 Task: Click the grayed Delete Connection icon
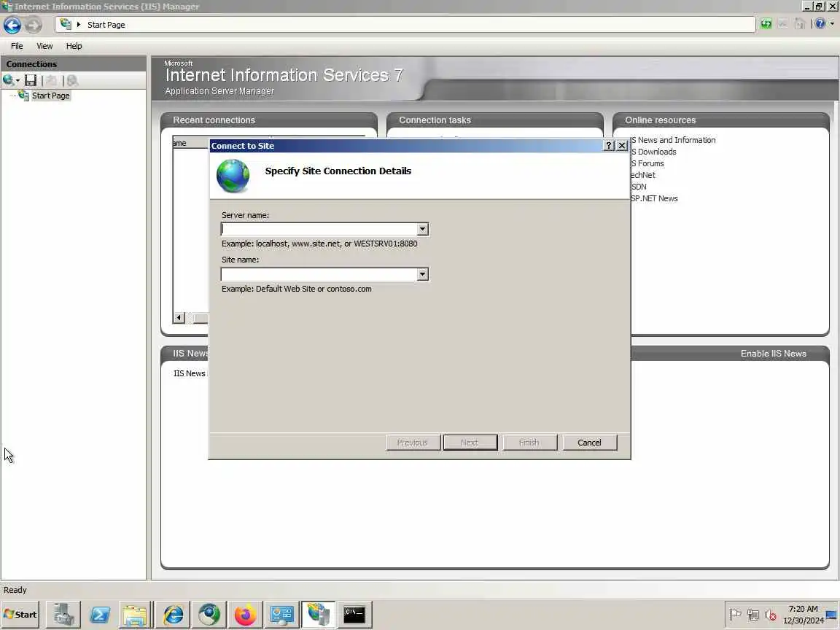pos(72,80)
